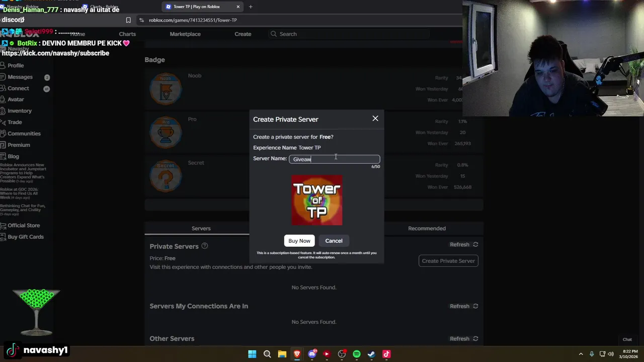Image resolution: width=644 pixels, height=362 pixels.
Task: Click the microphone tray icon
Action: [x=592, y=354]
